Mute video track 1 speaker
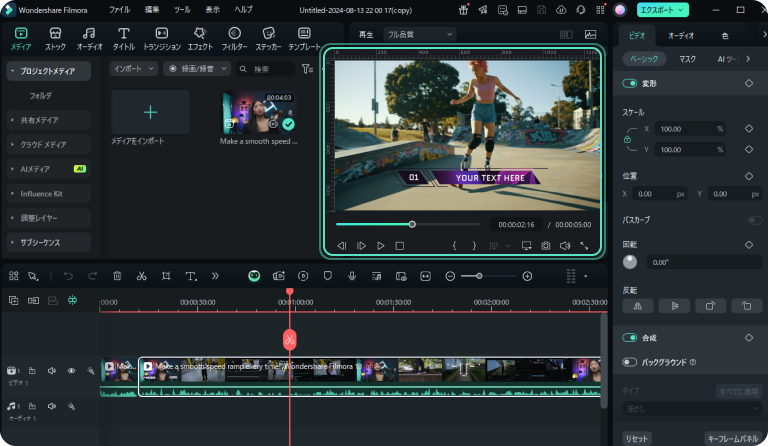Viewport: 768px width, 446px height. (x=51, y=371)
